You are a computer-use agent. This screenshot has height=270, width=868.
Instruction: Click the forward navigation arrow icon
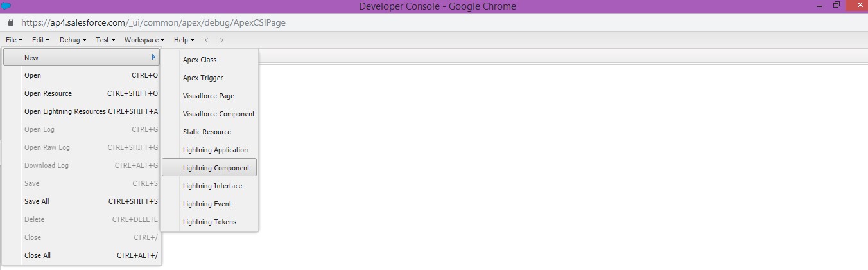222,40
